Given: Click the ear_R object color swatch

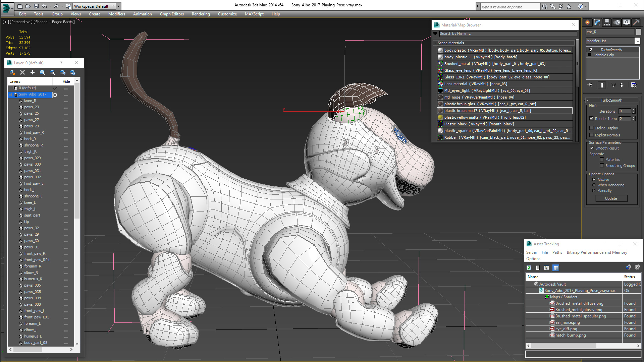Looking at the screenshot, I should [x=639, y=32].
